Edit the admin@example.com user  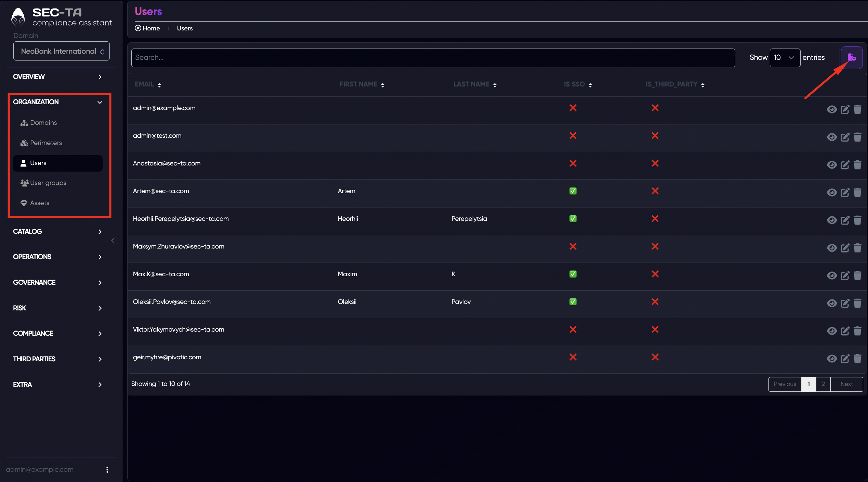[845, 109]
